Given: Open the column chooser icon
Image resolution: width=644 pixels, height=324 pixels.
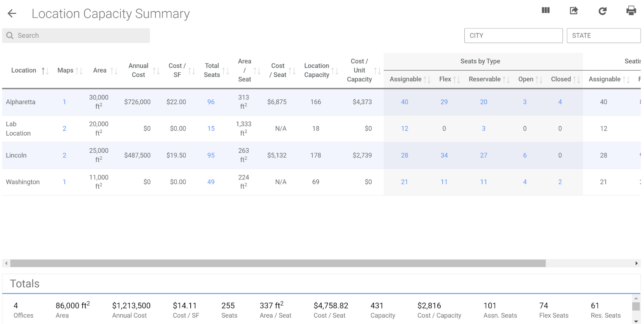Looking at the screenshot, I should pyautogui.click(x=545, y=11).
